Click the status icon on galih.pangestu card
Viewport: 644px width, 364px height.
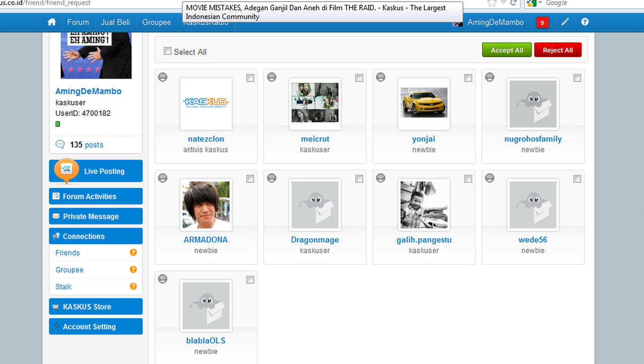coord(381,178)
